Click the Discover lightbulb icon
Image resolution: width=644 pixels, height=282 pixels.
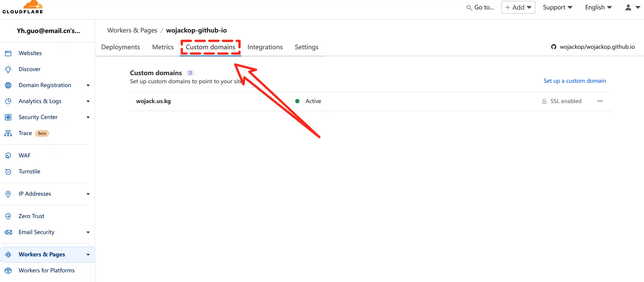[x=8, y=69]
